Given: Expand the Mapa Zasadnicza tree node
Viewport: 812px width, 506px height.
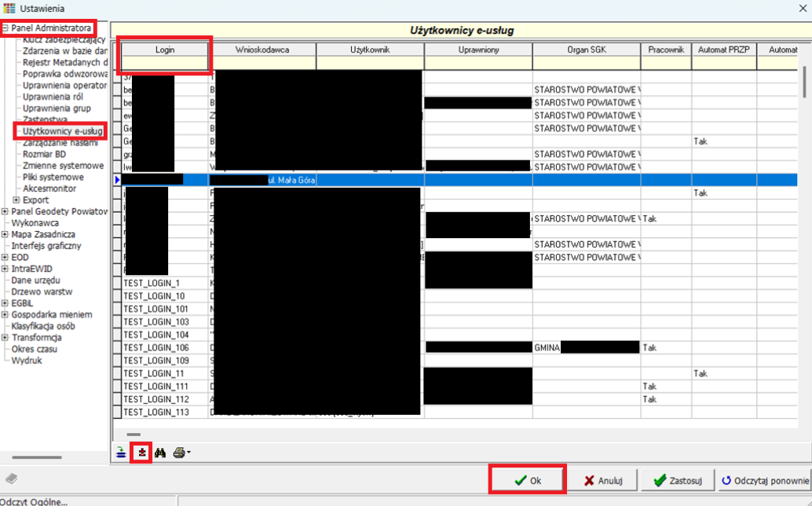Looking at the screenshot, I should pos(5,234).
